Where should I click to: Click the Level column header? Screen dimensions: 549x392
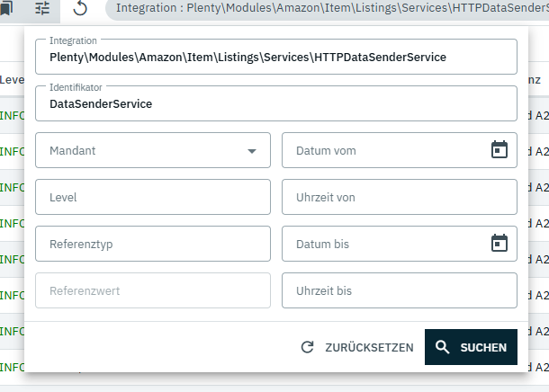click(x=11, y=79)
